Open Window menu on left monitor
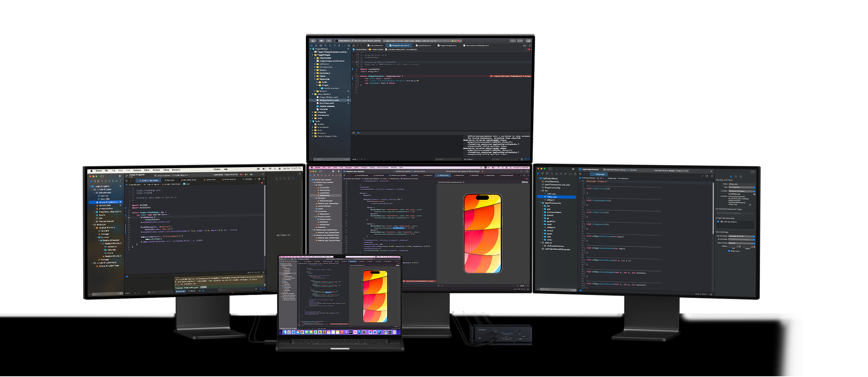The height and width of the screenshot is (377, 868). click(217, 169)
